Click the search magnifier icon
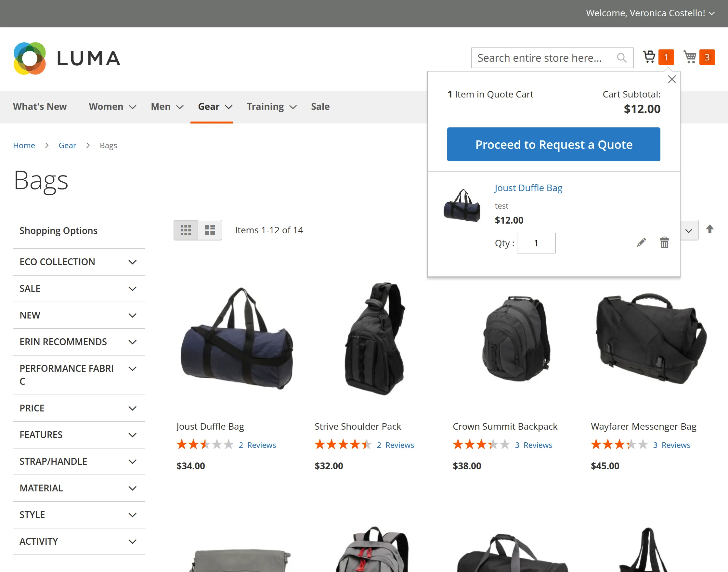This screenshot has height=572, width=728. point(621,58)
